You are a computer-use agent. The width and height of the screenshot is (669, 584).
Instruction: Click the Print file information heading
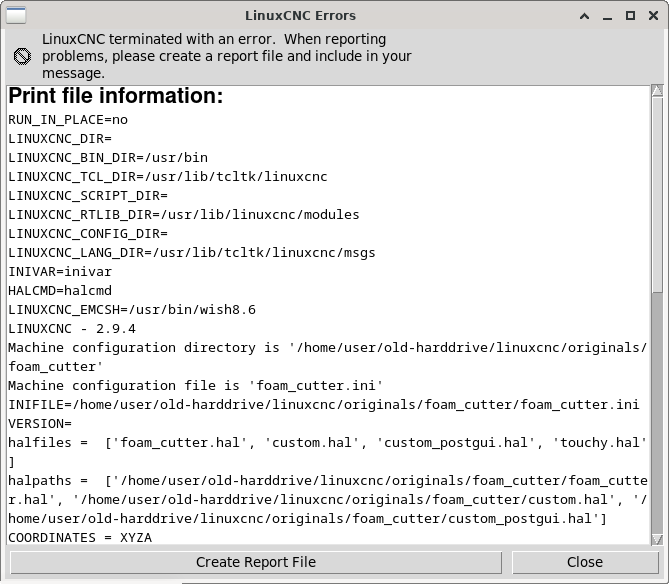(116, 96)
